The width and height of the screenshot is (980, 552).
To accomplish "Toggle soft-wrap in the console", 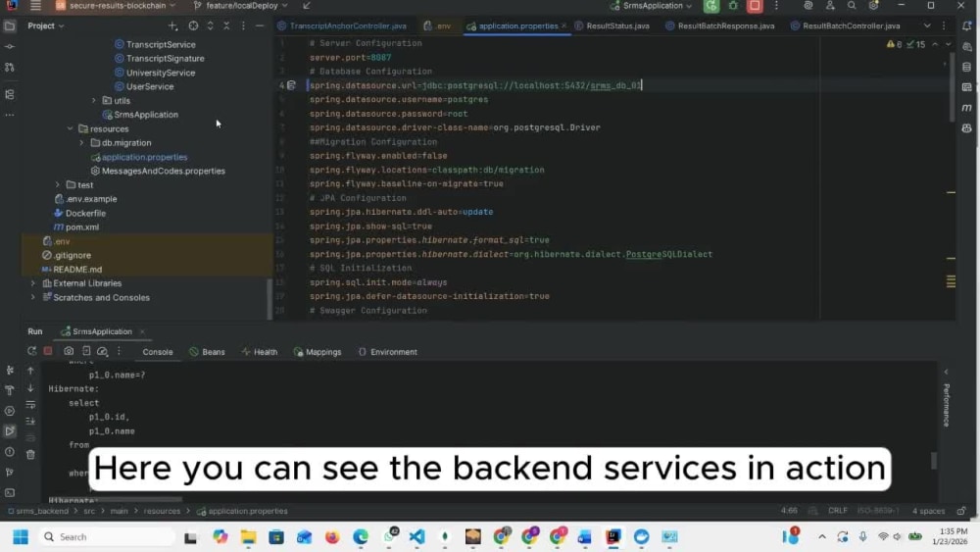I will 30,405.
